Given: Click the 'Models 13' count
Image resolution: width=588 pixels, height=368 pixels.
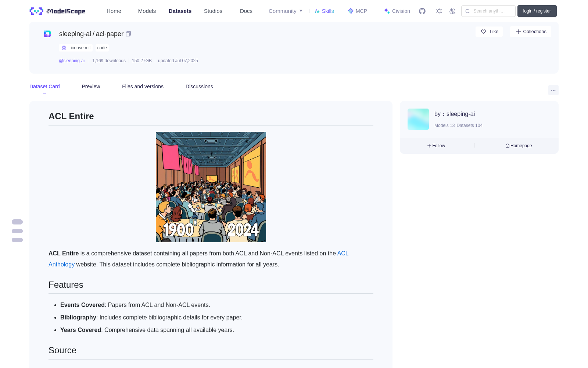Looking at the screenshot, I should pyautogui.click(x=445, y=125).
